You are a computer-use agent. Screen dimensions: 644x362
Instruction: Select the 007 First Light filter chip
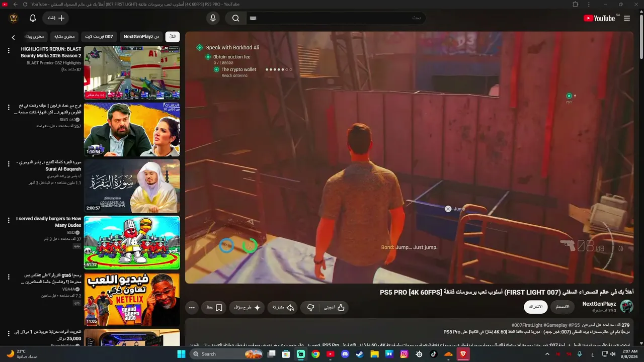[99, 37]
